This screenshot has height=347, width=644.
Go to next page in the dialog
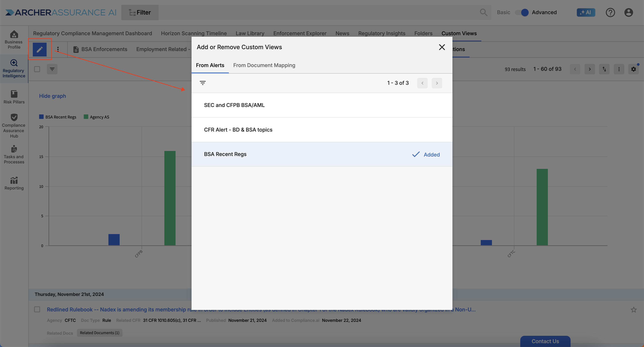click(x=437, y=83)
